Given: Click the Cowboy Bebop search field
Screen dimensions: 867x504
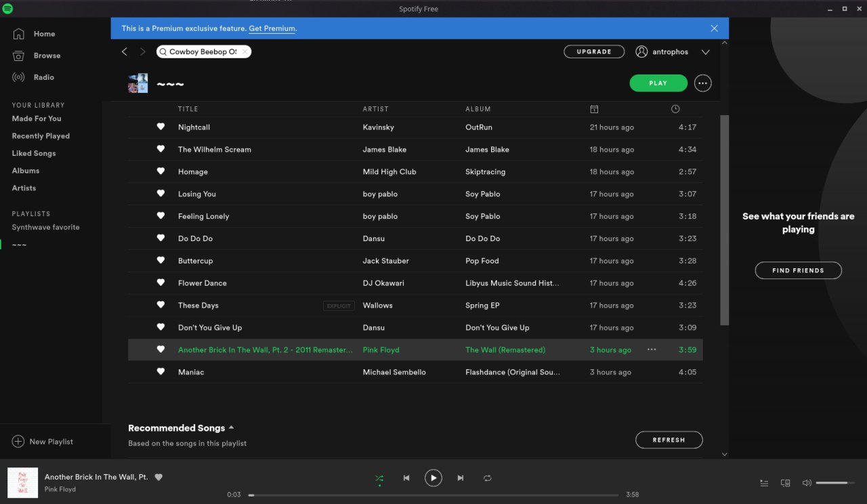Looking at the screenshot, I should click(x=203, y=51).
